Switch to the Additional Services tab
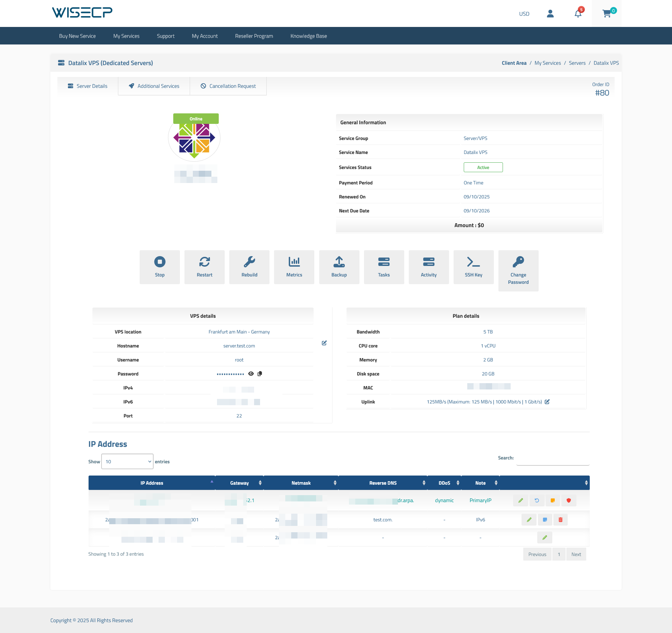This screenshot has height=633, width=672. (154, 86)
